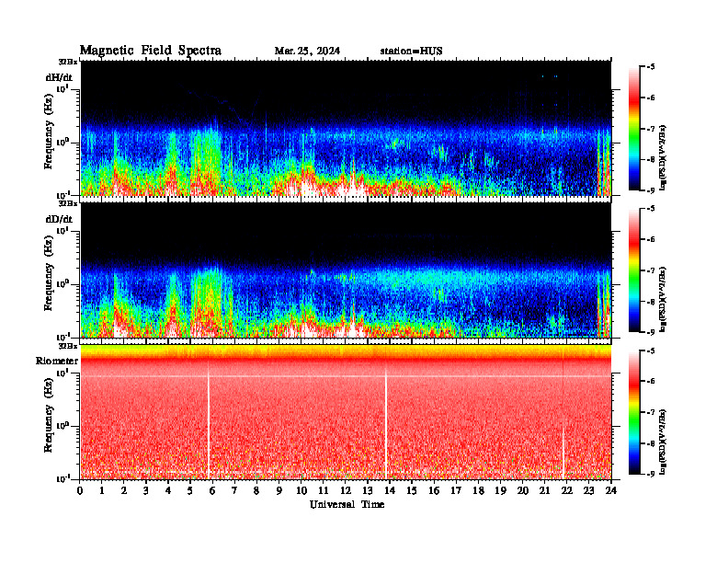
Task: Click the x-axis tick label "5"
Action: (190, 490)
